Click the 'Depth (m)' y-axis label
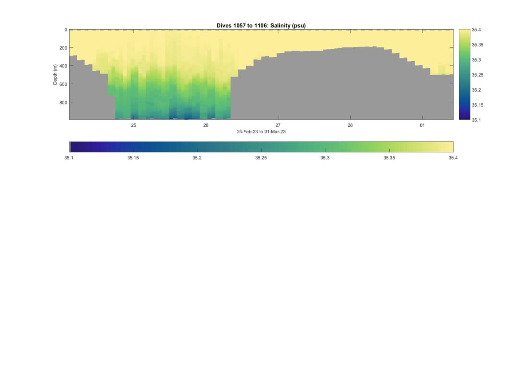Image resolution: width=532 pixels, height=392 pixels. pyautogui.click(x=55, y=74)
